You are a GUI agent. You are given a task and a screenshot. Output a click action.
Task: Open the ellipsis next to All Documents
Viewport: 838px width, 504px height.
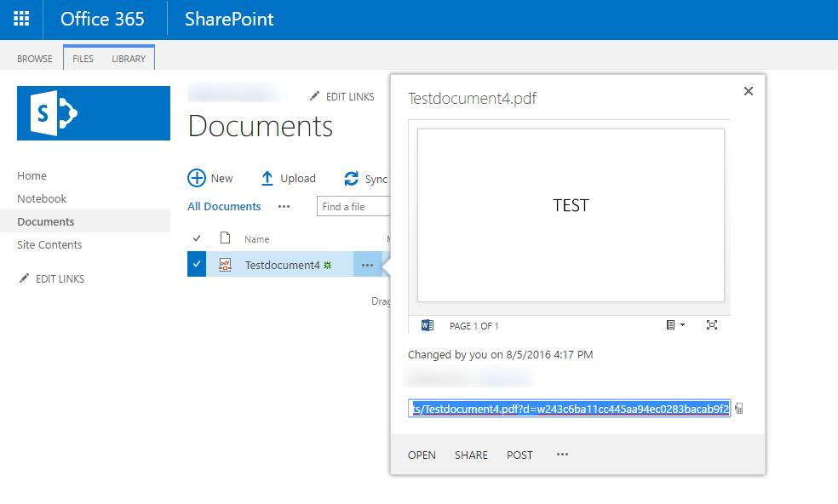(284, 207)
